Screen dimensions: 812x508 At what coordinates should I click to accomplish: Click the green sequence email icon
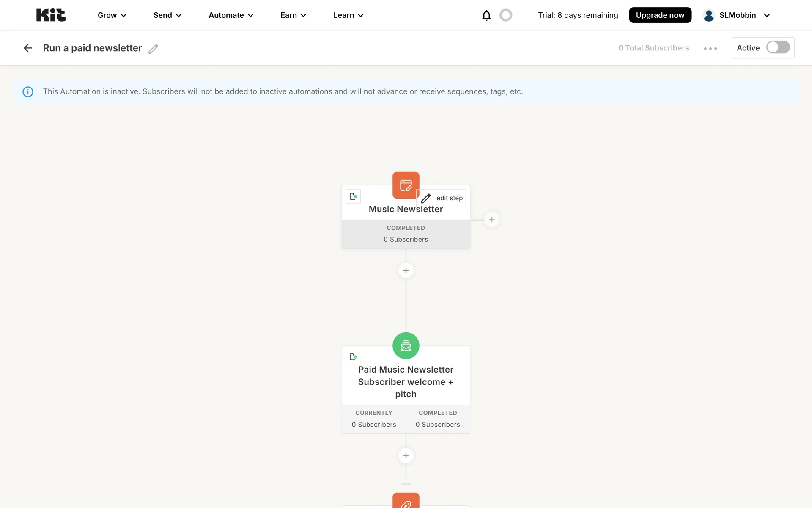406,345
